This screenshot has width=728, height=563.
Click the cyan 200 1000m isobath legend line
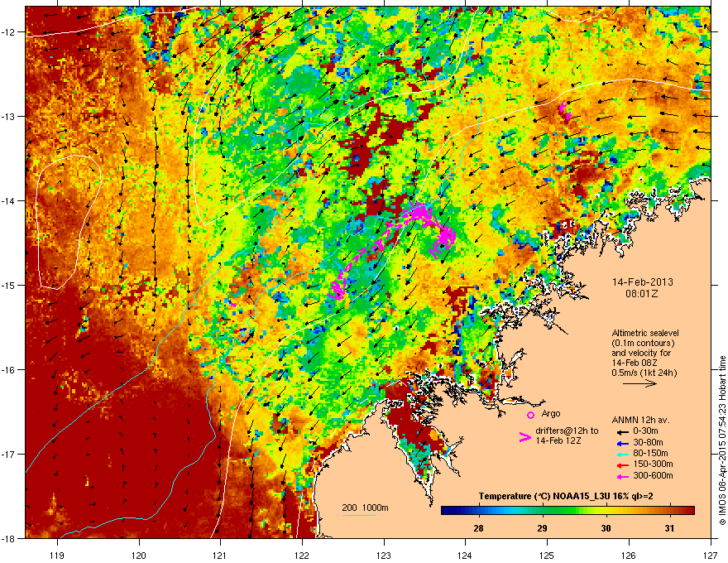coord(358,515)
